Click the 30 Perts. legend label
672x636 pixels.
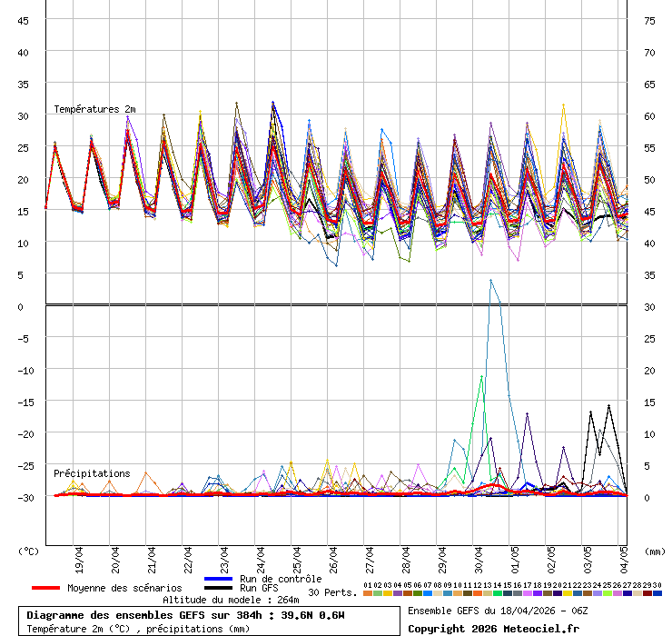point(333,592)
